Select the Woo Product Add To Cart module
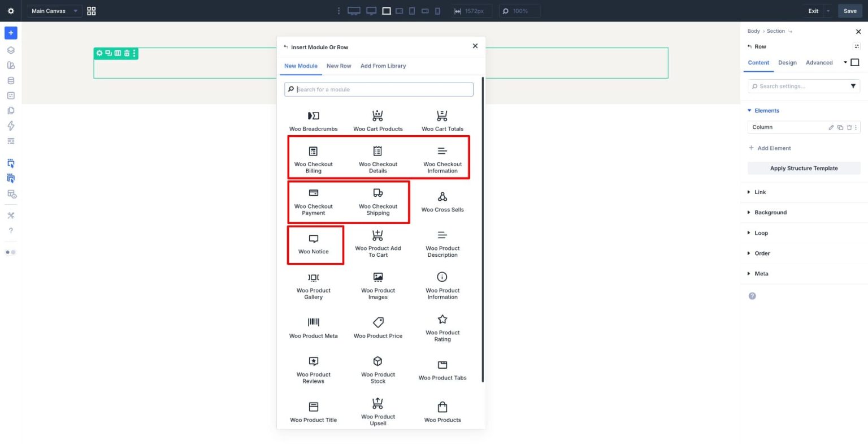 [x=378, y=244]
